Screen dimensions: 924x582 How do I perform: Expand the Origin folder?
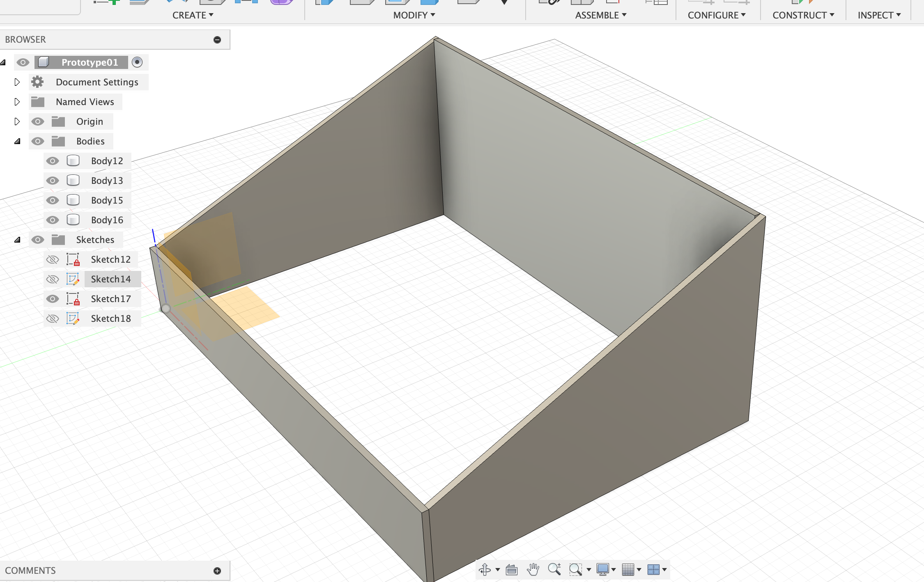[17, 121]
